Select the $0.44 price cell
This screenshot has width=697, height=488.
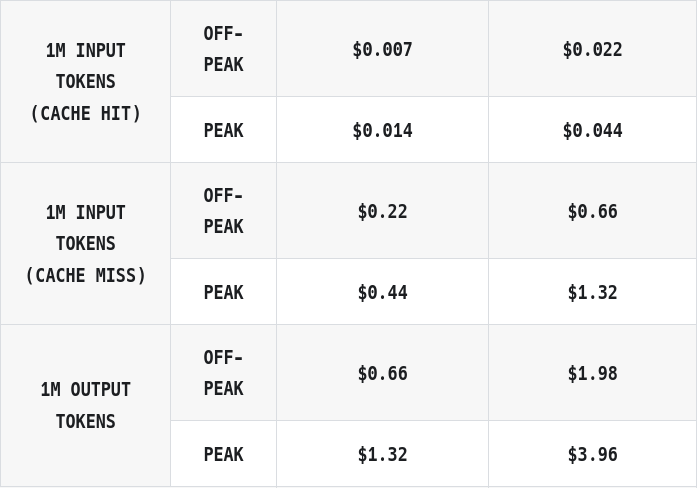pos(382,292)
